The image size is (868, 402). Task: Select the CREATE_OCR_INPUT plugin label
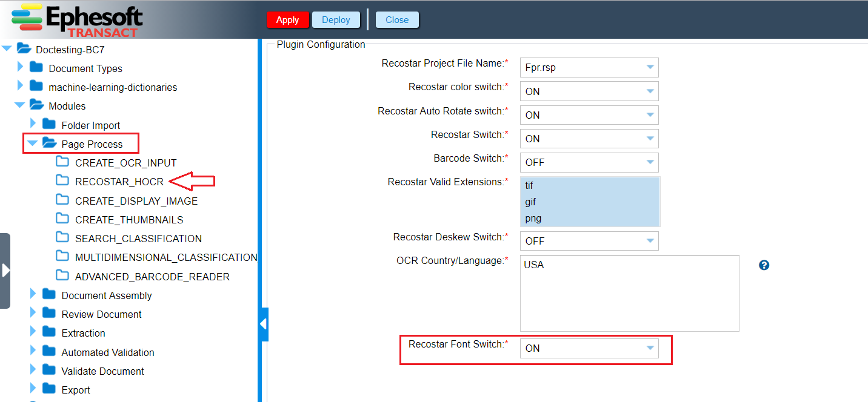tap(126, 163)
